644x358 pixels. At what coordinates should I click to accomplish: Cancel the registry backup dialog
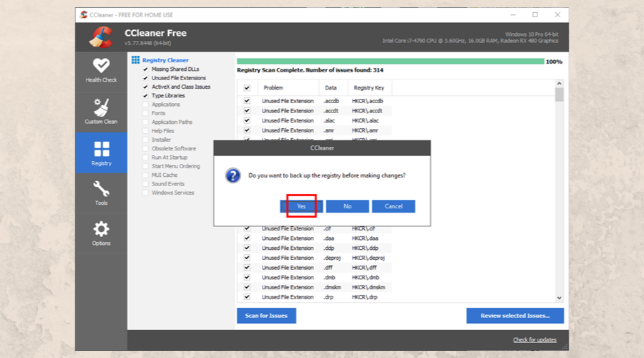tap(394, 206)
